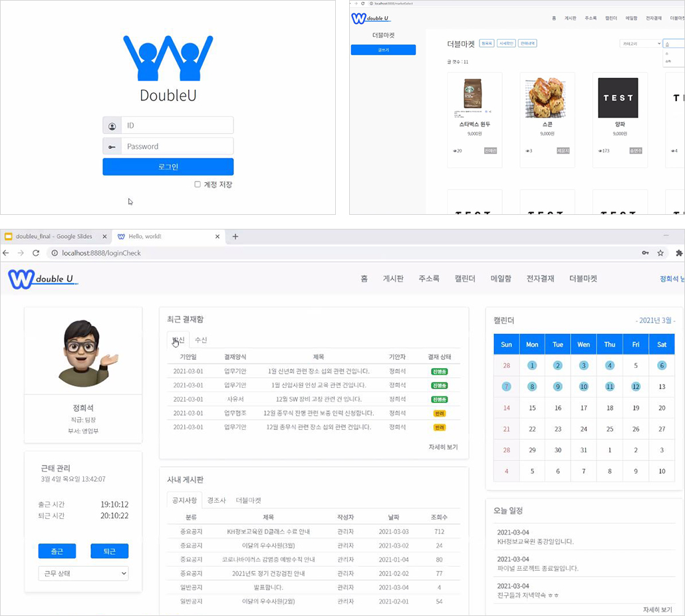Open a new browser tab with plus icon
Image resolution: width=685 pixels, height=616 pixels.
[x=235, y=236]
